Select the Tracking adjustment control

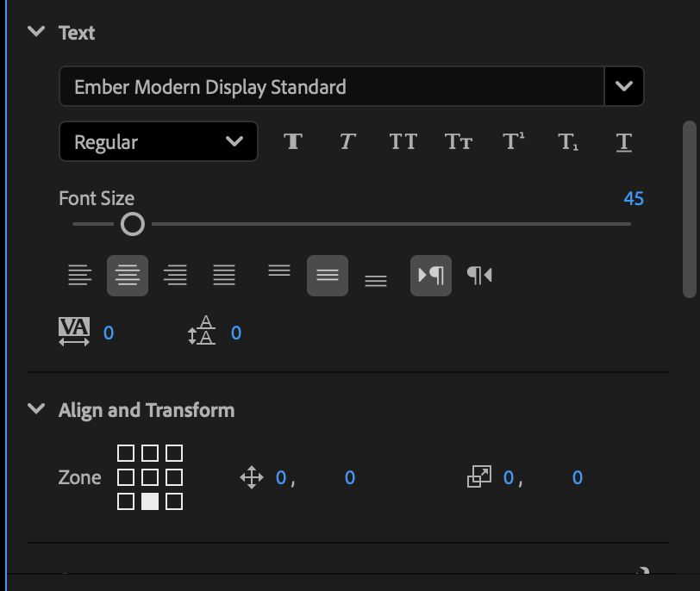coord(76,331)
